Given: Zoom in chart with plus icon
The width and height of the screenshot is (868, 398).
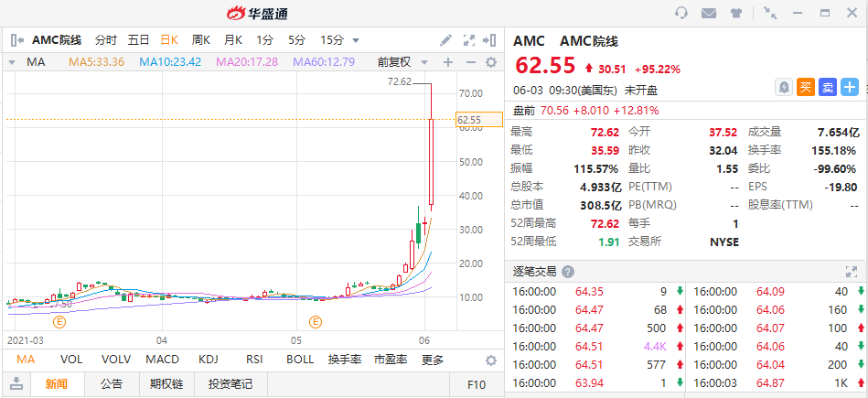Looking at the screenshot, I should (x=448, y=62).
